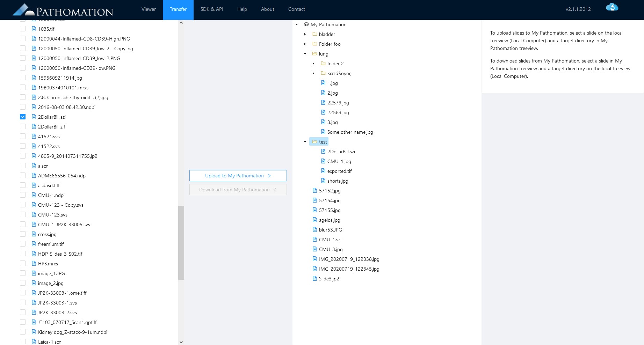644x345 pixels.
Task: Open the Viewer tab
Action: coord(149,9)
